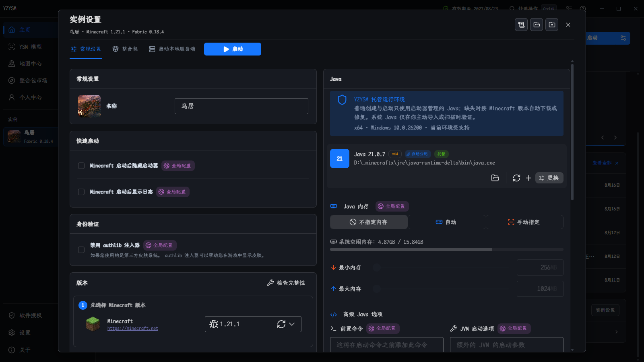This screenshot has height=362, width=644.
Task: Click the Minecraft grass block icon
Action: coord(93,324)
